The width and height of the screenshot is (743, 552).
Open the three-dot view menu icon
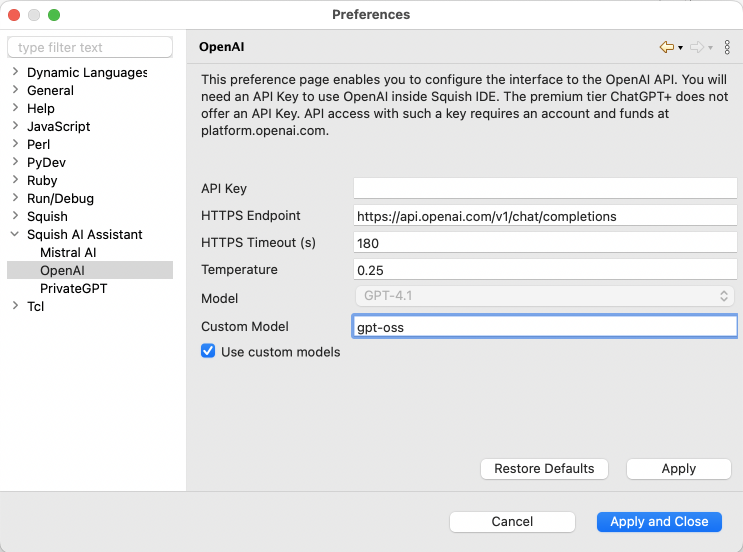727,47
